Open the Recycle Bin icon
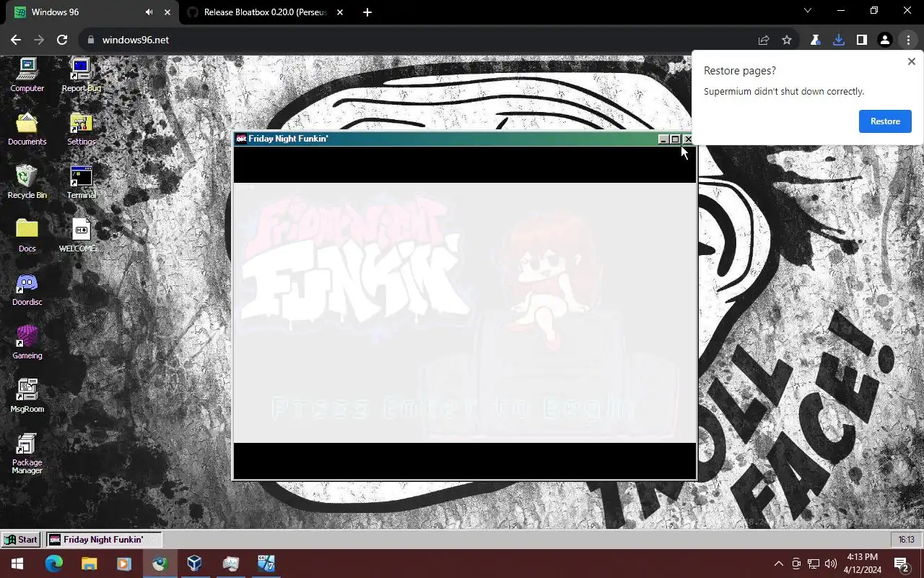 [x=27, y=182]
